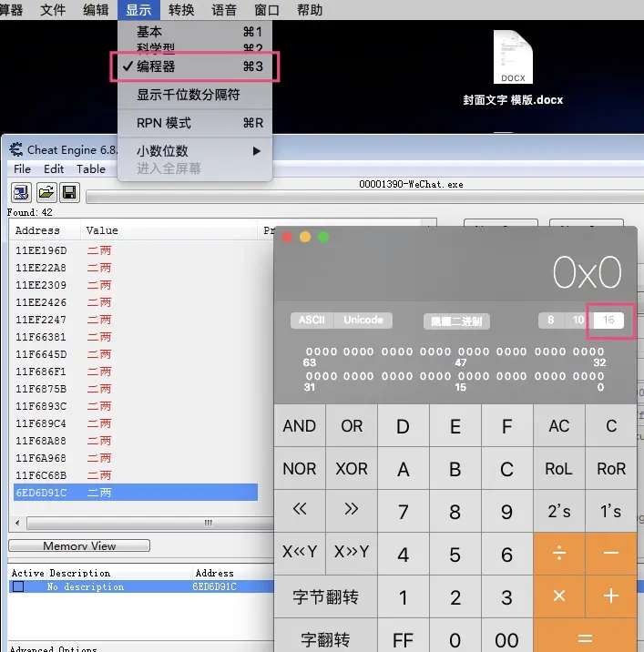Click the 2's complement key
The height and width of the screenshot is (652, 644).
(x=559, y=511)
